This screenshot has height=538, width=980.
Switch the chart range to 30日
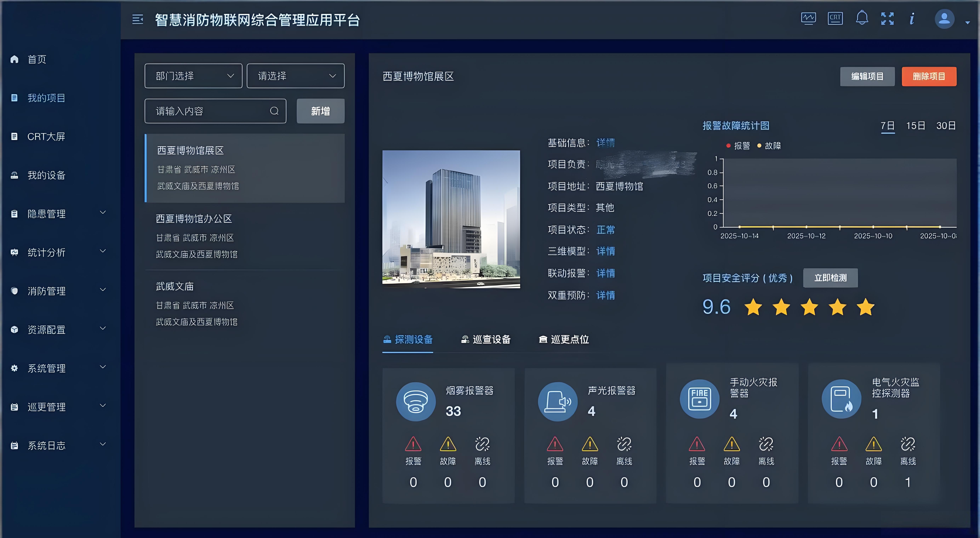(x=946, y=126)
